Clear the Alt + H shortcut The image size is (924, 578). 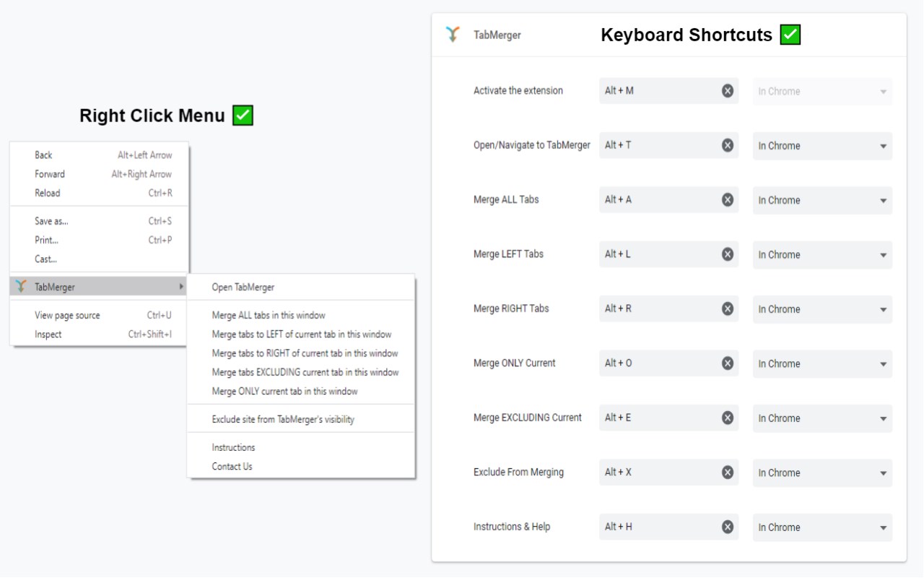tap(728, 527)
